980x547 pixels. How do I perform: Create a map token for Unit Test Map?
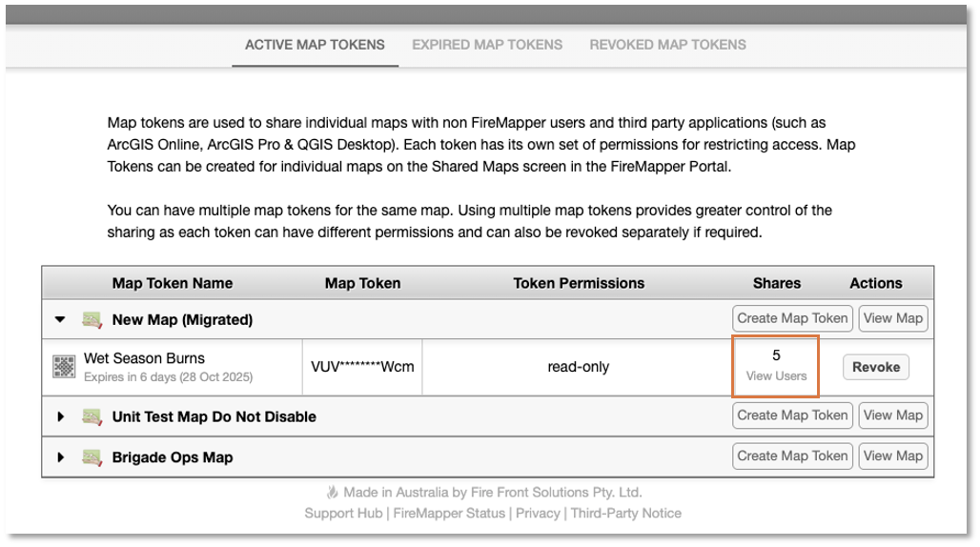coord(792,415)
